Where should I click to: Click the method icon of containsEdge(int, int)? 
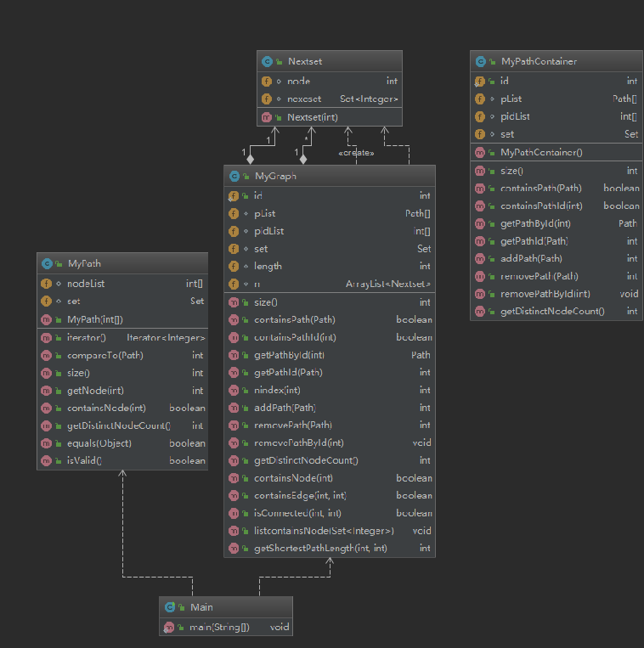point(234,495)
